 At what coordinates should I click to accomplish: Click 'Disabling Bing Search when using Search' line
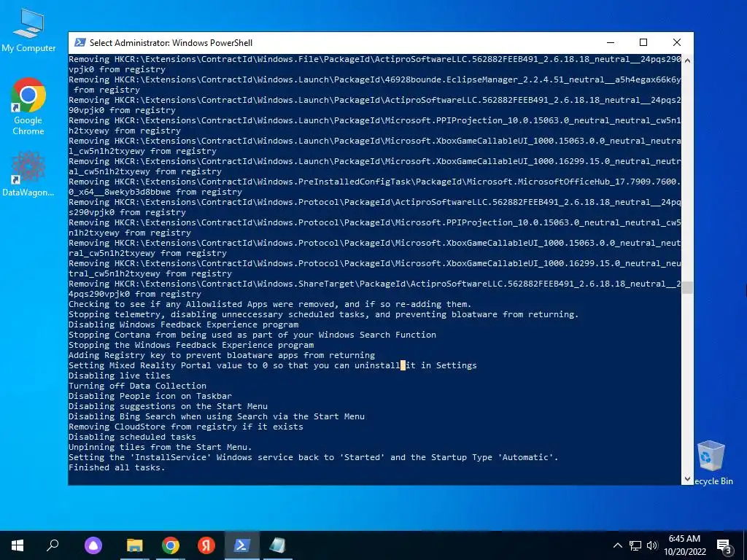[x=216, y=416]
